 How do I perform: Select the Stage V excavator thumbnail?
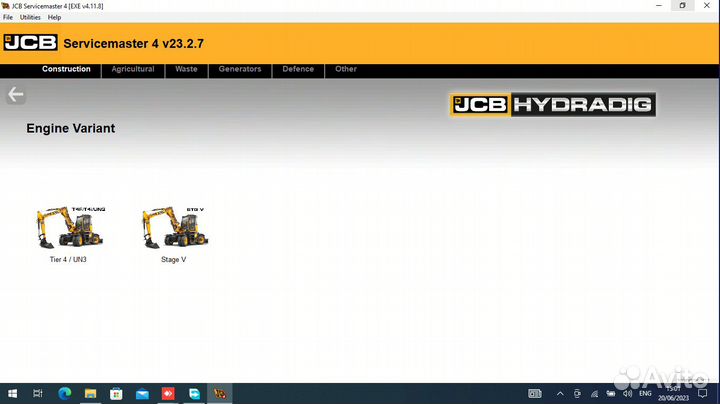click(175, 227)
